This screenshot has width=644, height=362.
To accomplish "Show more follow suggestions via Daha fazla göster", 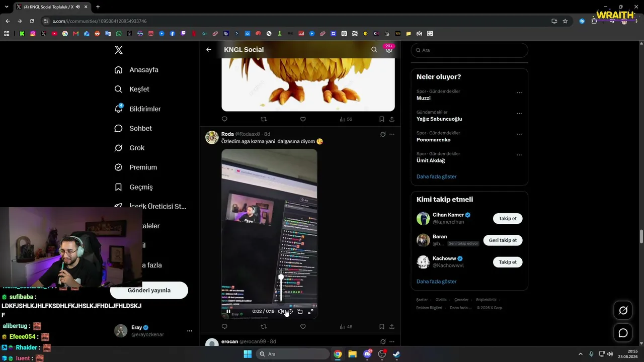I will [x=437, y=282].
